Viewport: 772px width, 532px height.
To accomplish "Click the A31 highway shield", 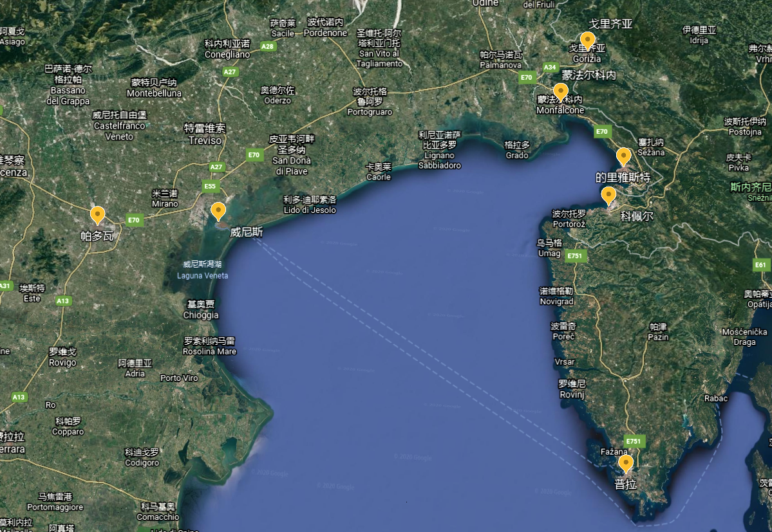I will click(5, 286).
